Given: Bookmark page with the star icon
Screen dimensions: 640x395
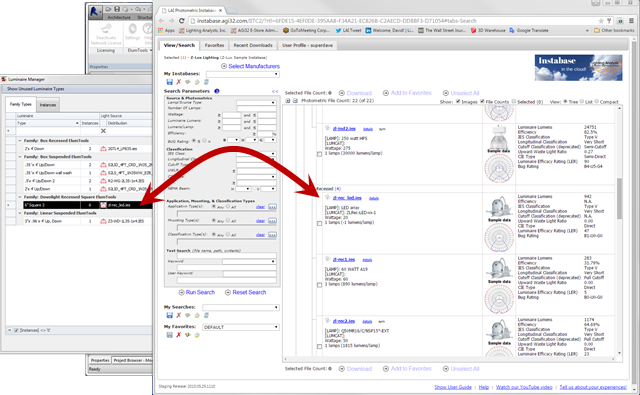Looking at the screenshot, I should [x=601, y=21].
